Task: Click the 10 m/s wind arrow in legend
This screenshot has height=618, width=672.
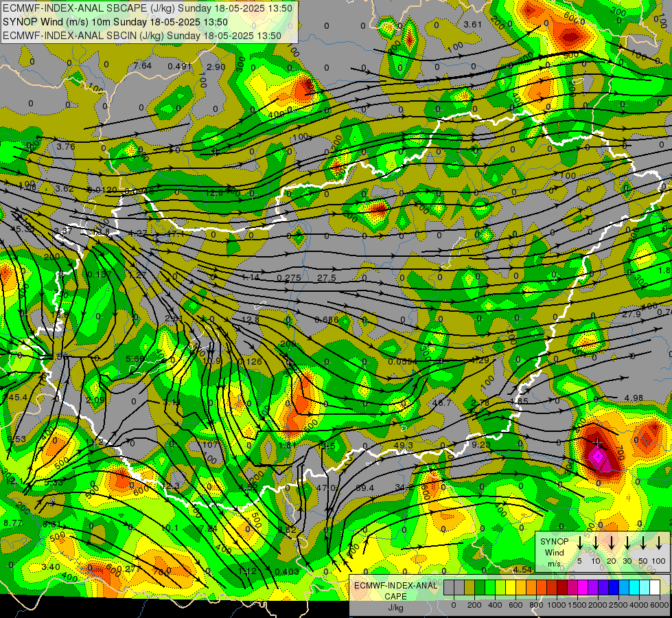Action: point(595,543)
